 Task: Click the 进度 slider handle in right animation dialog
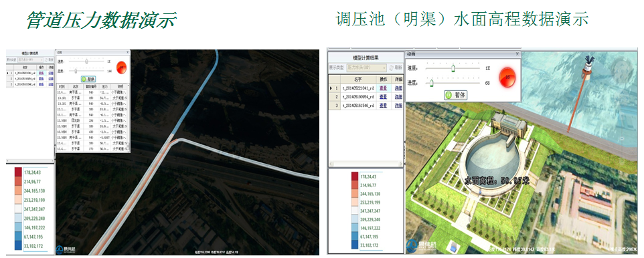pyautogui.click(x=432, y=84)
